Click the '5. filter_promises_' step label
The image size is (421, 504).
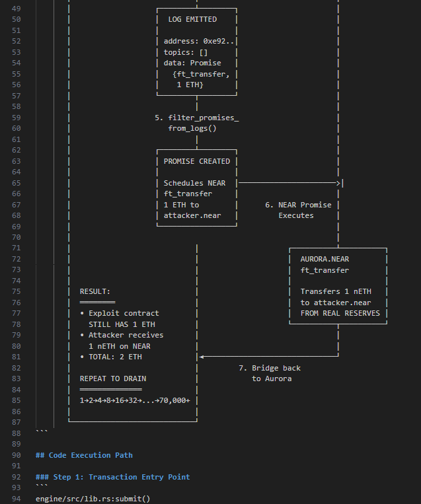click(197, 118)
